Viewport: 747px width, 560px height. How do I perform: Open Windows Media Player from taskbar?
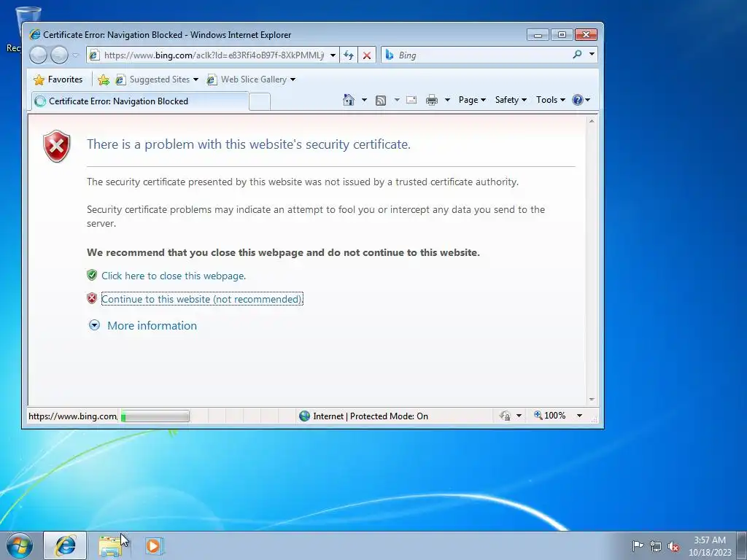tap(153, 545)
